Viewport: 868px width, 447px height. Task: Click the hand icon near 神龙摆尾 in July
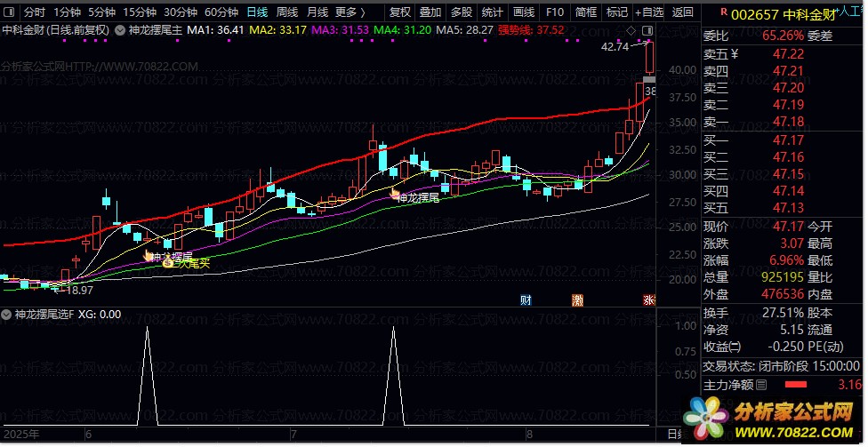click(x=395, y=193)
